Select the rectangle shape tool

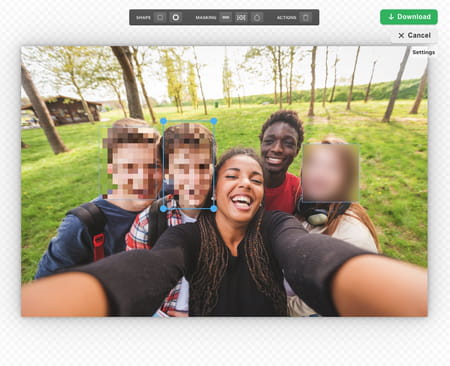160,17
